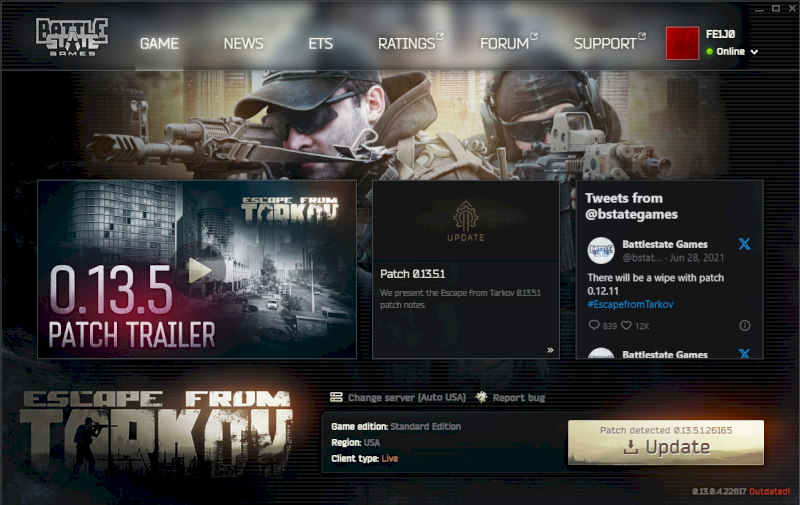Viewport: 800px width, 505px height.
Task: Close the launcher window
Action: [x=792, y=8]
